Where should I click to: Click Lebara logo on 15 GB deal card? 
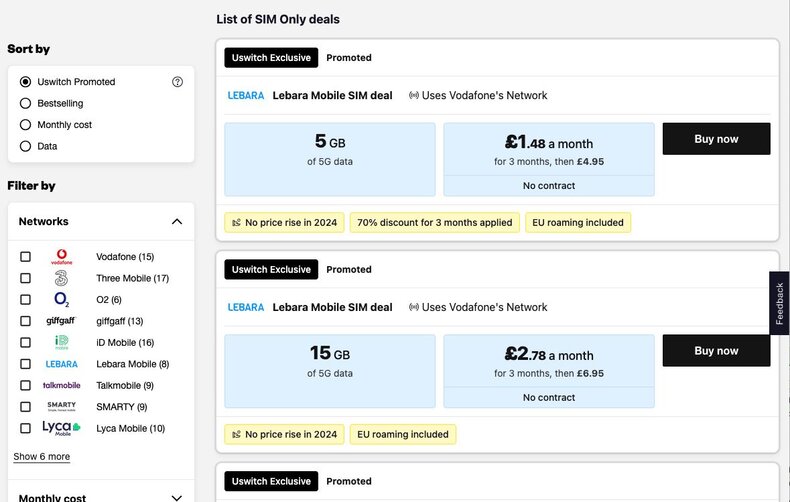point(246,307)
